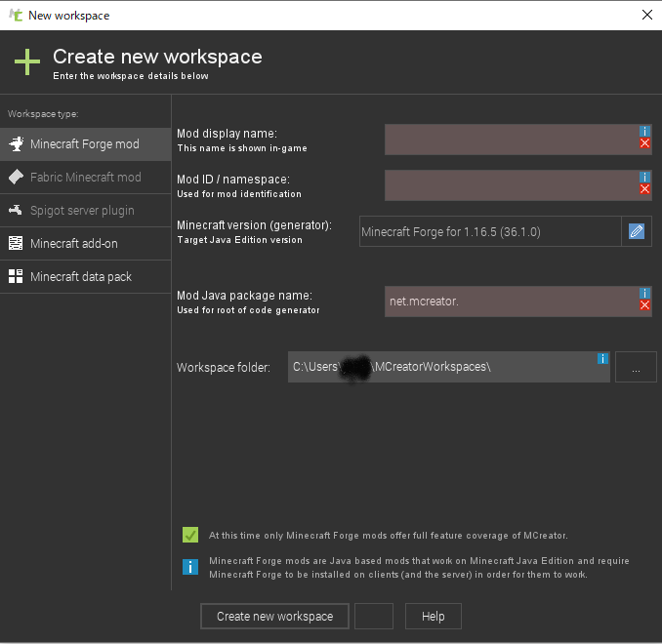
Task: Click the green checkmark feature coverage icon
Action: (x=190, y=535)
